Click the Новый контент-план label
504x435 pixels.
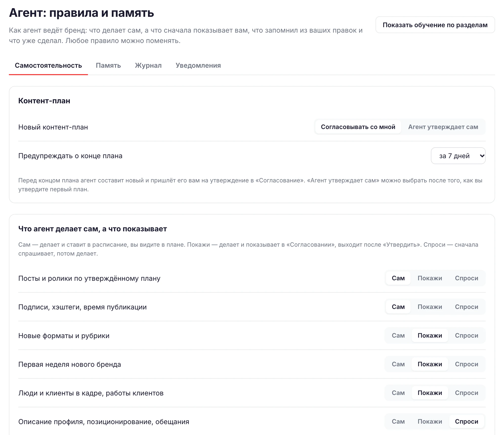(x=53, y=127)
